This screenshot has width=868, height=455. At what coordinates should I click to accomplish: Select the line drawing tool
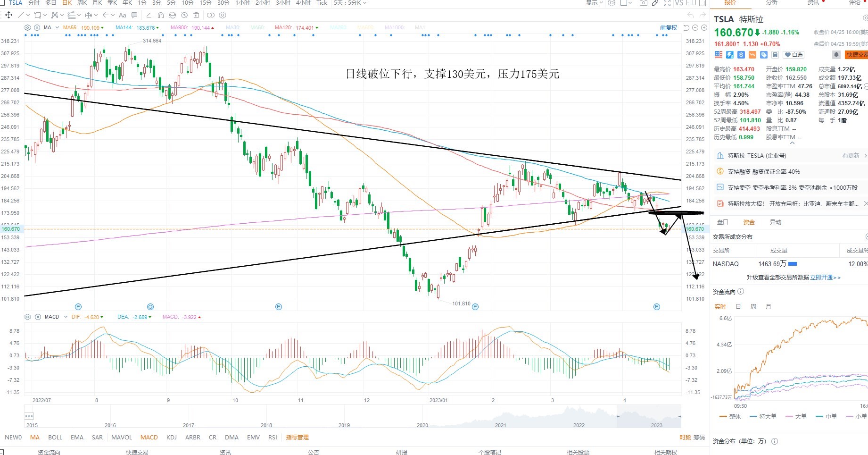pyautogui.click(x=21, y=15)
